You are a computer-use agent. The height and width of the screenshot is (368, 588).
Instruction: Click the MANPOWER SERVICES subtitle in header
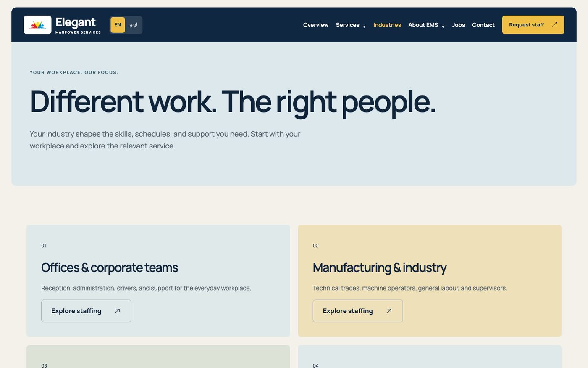point(78,32)
